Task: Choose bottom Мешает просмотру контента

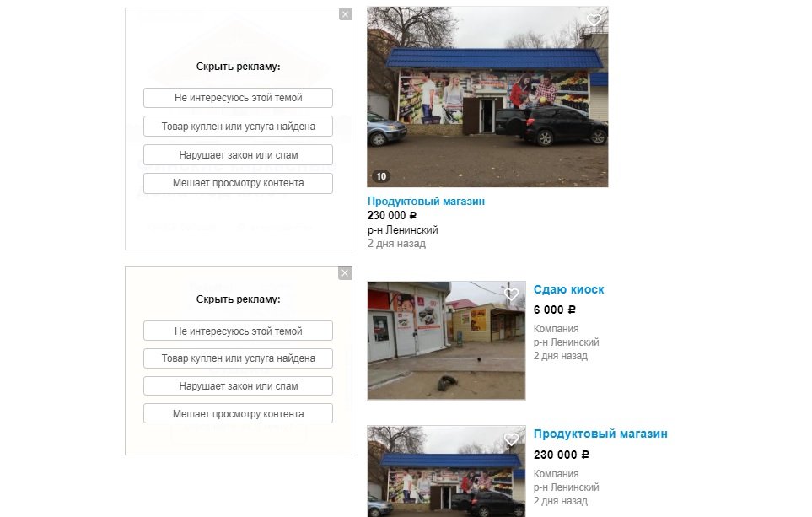Action: coord(239,413)
